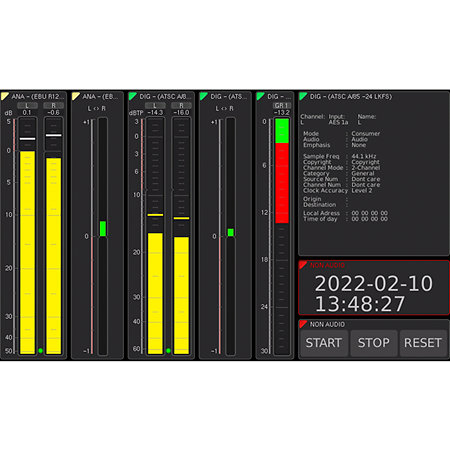
Task: Click the Clock Accuracy value 'Level 2'
Action: (x=362, y=190)
